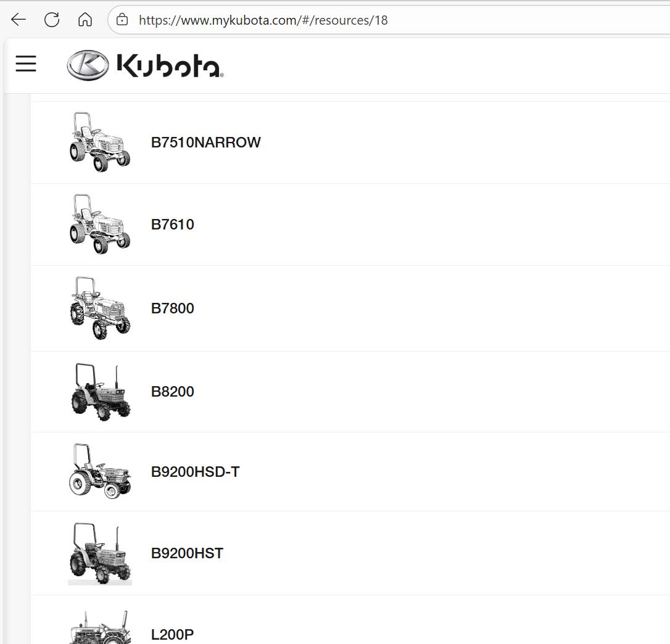Open the B7510NARROW tractor thumbnail

pos(99,142)
